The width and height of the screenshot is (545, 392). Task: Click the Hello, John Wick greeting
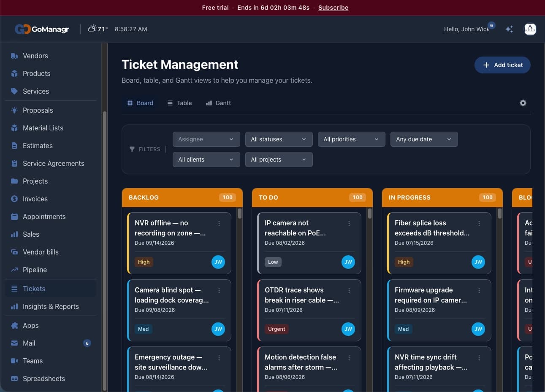(466, 29)
